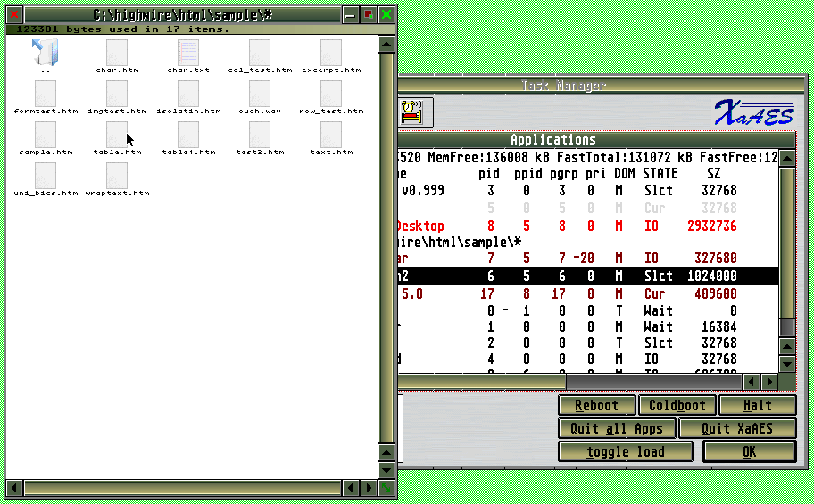This screenshot has height=504, width=814.
Task: Select the char.txt text file icon
Action: coord(188,52)
